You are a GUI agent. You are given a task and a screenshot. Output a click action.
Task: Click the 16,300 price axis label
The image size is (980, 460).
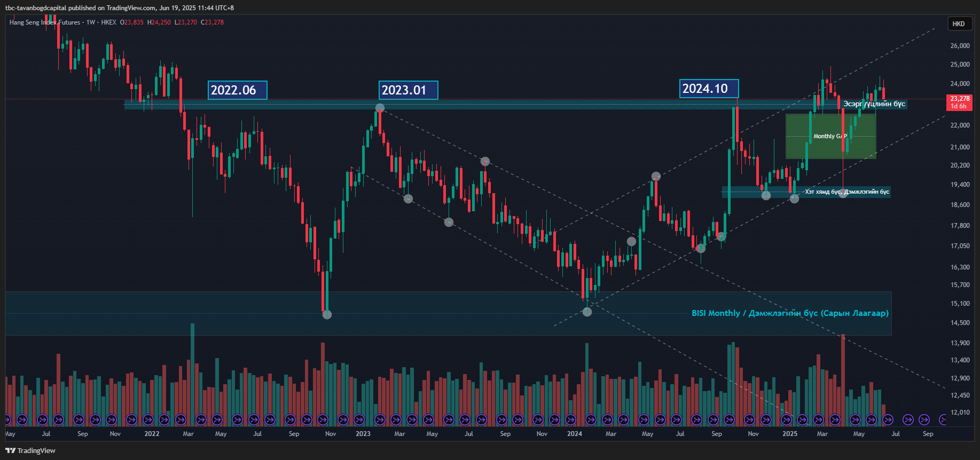coord(960,267)
